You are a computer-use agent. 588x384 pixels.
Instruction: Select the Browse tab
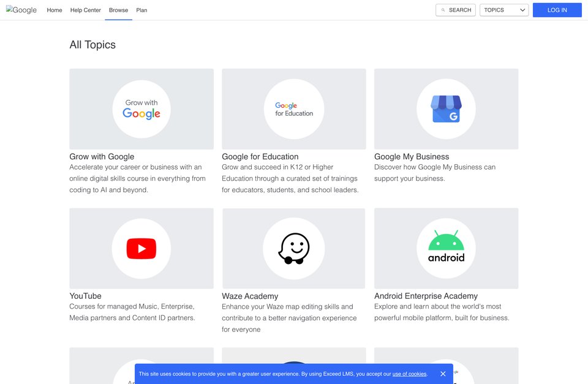click(118, 10)
